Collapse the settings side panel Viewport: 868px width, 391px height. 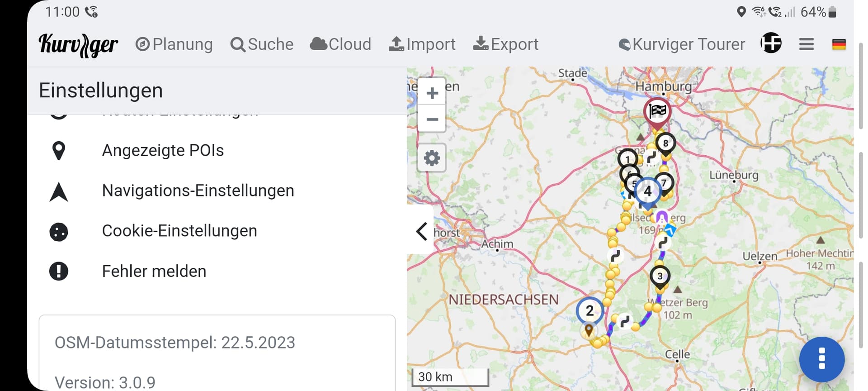(421, 231)
